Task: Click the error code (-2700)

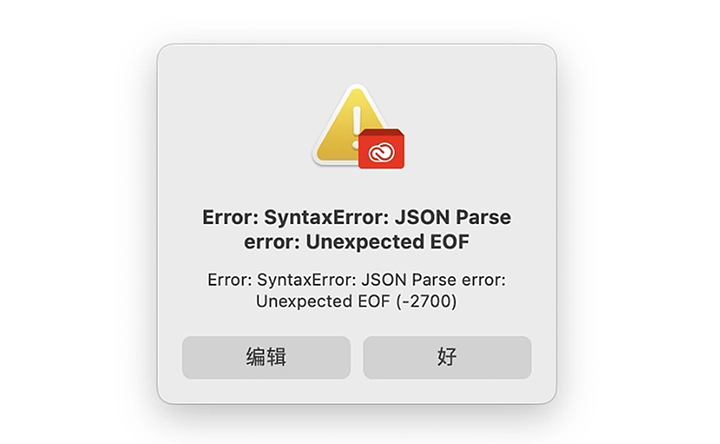Action: click(427, 301)
